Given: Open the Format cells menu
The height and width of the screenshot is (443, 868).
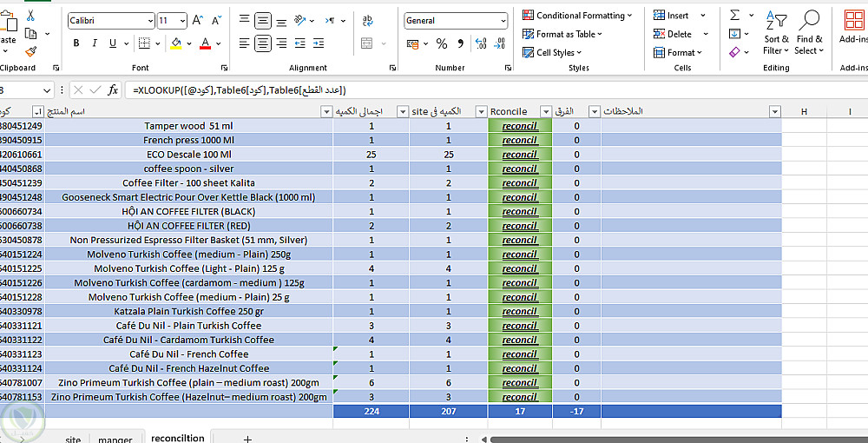Looking at the screenshot, I should coord(678,53).
